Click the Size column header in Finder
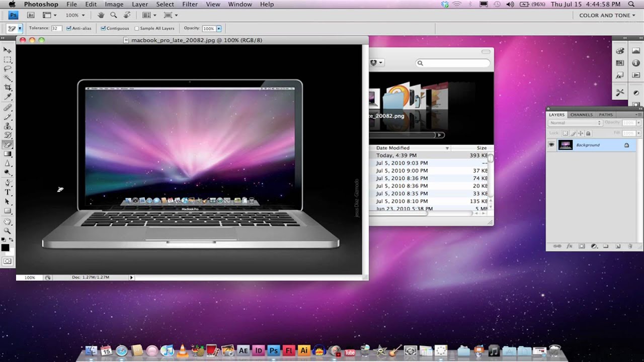Viewport: 644px width, 362px height. tap(472, 148)
